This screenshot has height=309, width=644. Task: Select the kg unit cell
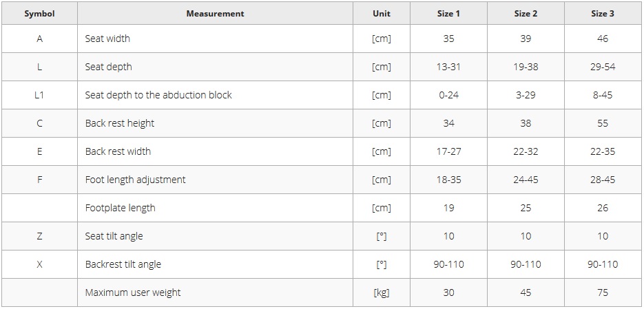pyautogui.click(x=382, y=292)
